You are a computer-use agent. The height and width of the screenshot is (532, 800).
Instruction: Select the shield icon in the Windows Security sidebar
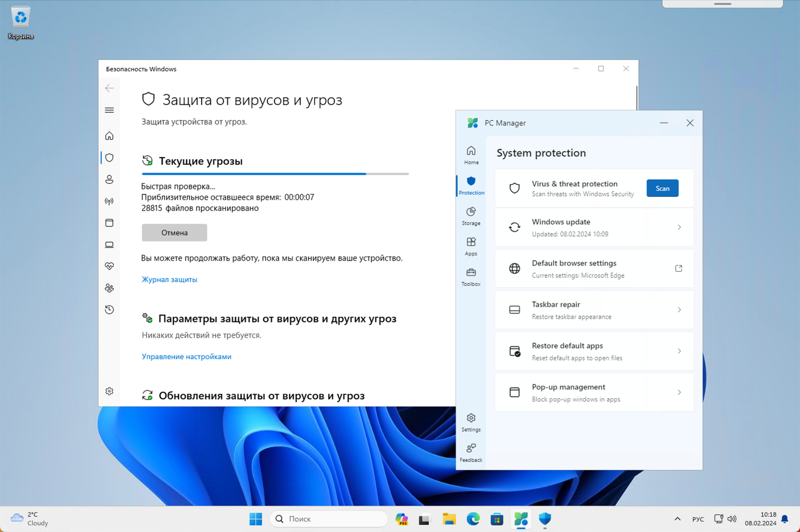pos(109,158)
